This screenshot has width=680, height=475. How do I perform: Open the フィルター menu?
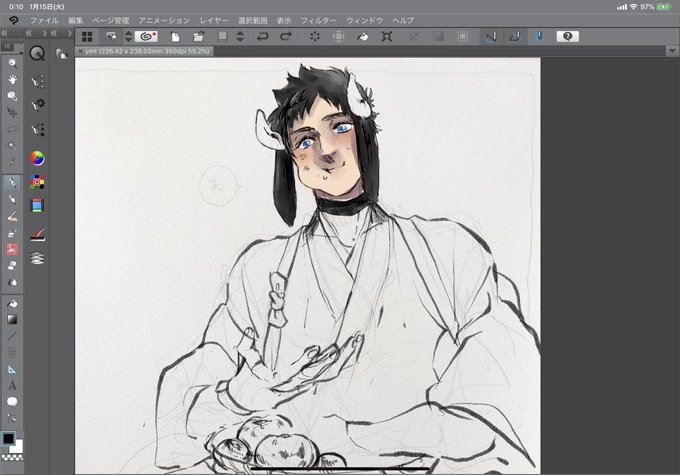coord(319,20)
